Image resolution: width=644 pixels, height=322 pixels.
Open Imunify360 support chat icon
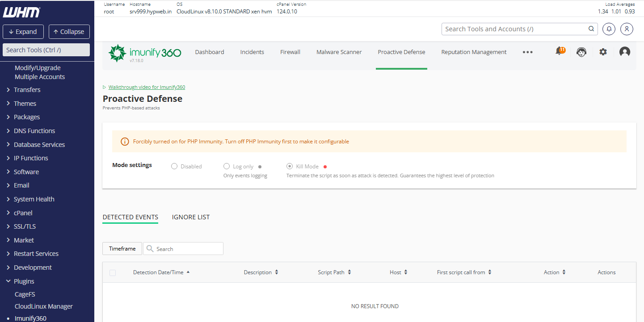[581, 52]
